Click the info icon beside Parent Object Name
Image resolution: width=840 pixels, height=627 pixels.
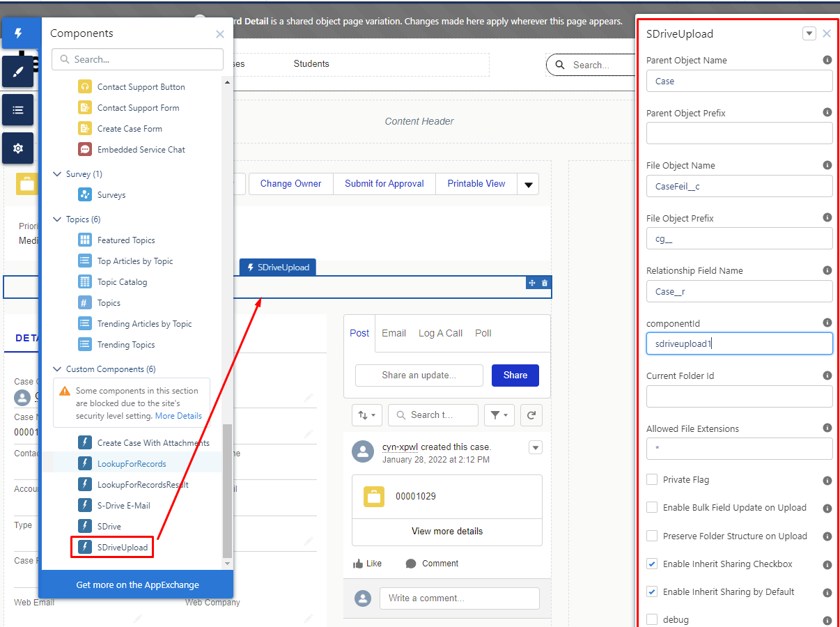[x=827, y=61]
